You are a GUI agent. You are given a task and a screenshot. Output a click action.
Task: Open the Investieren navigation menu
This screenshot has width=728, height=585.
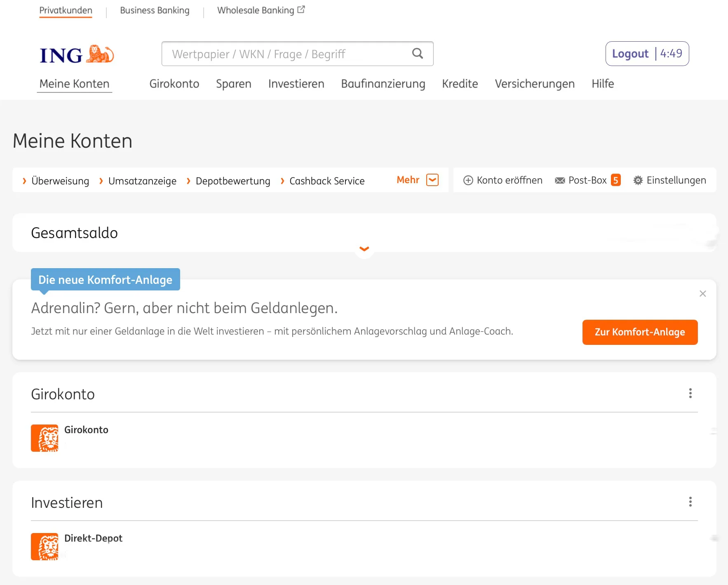click(x=296, y=84)
